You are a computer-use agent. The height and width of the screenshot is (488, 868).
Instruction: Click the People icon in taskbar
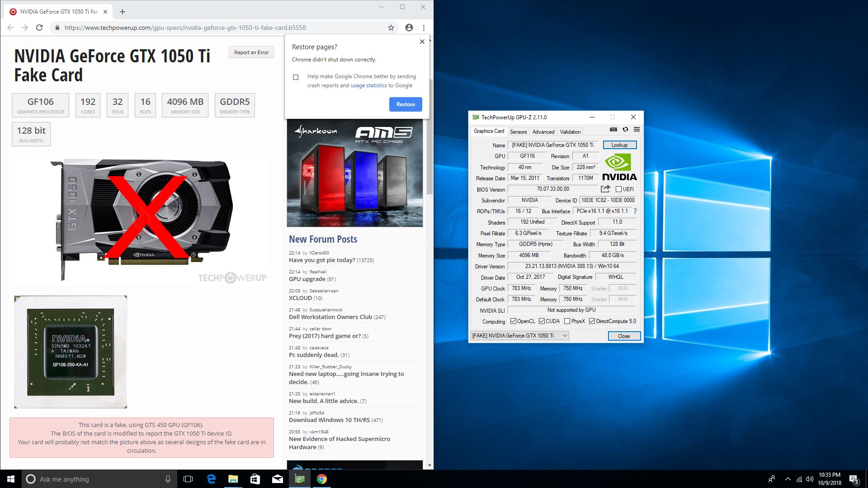[772, 479]
